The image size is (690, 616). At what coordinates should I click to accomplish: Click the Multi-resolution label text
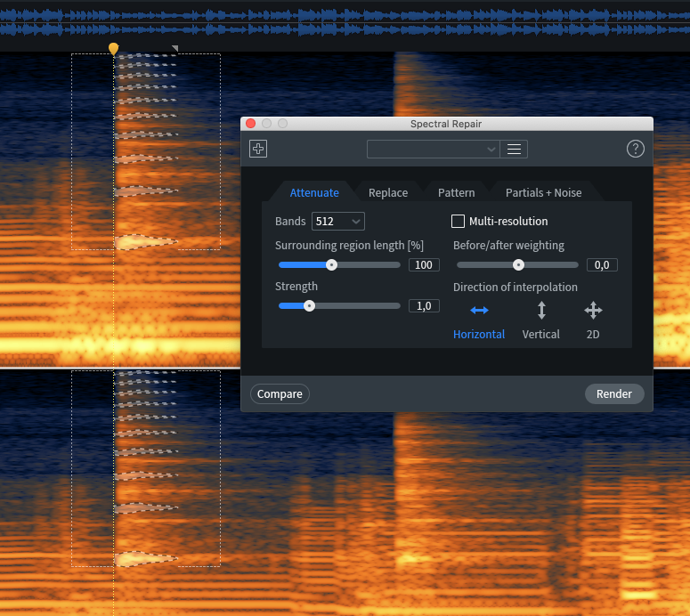pos(508,222)
